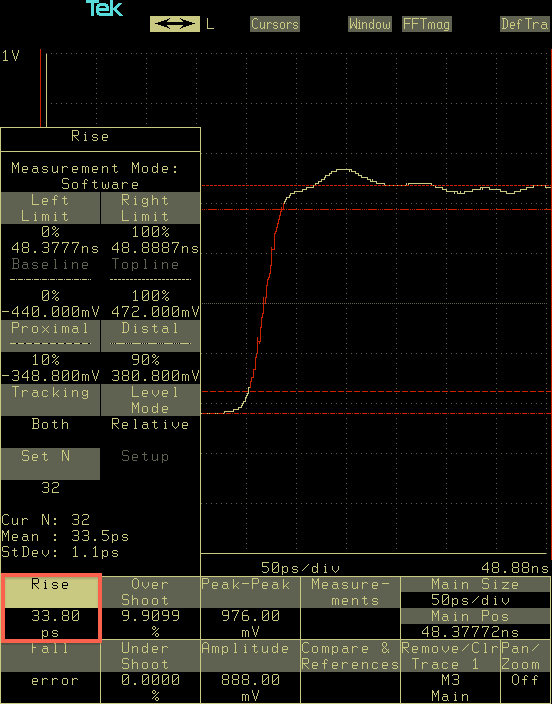552x704 pixels.
Task: Choose the Proximal level control
Action: pos(50,336)
